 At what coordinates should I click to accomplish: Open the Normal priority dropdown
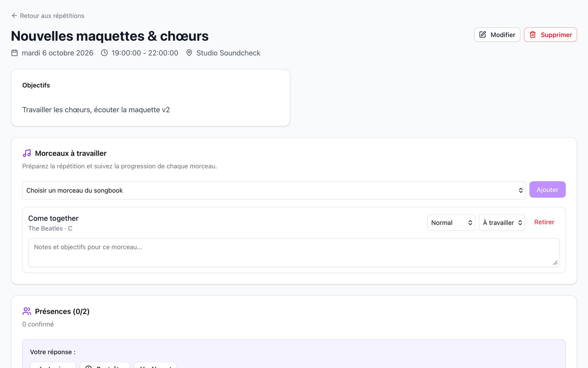coord(451,223)
